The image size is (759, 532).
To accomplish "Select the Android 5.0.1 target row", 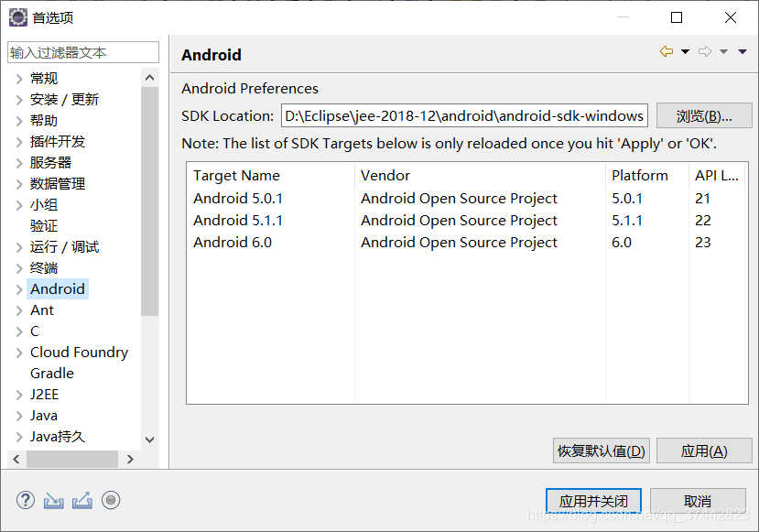I will tap(467, 199).
